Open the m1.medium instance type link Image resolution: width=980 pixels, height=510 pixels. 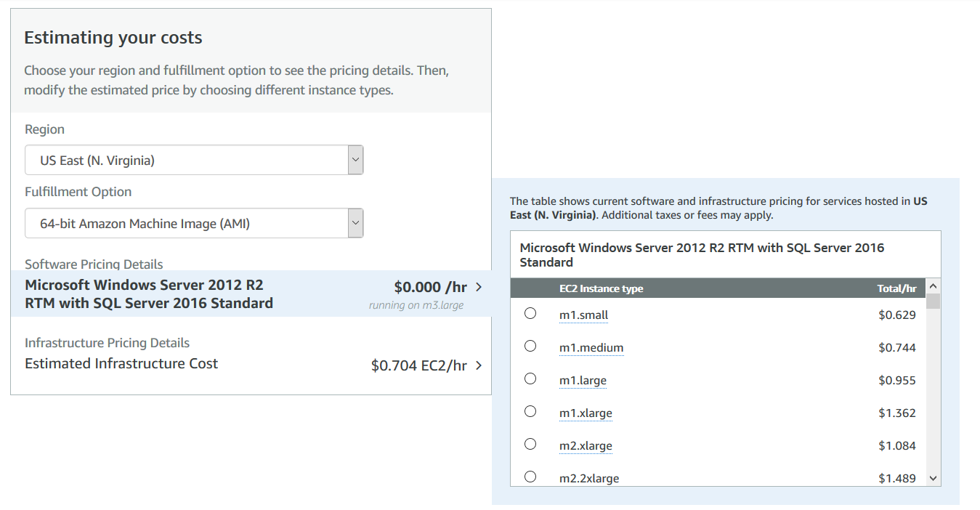591,348
